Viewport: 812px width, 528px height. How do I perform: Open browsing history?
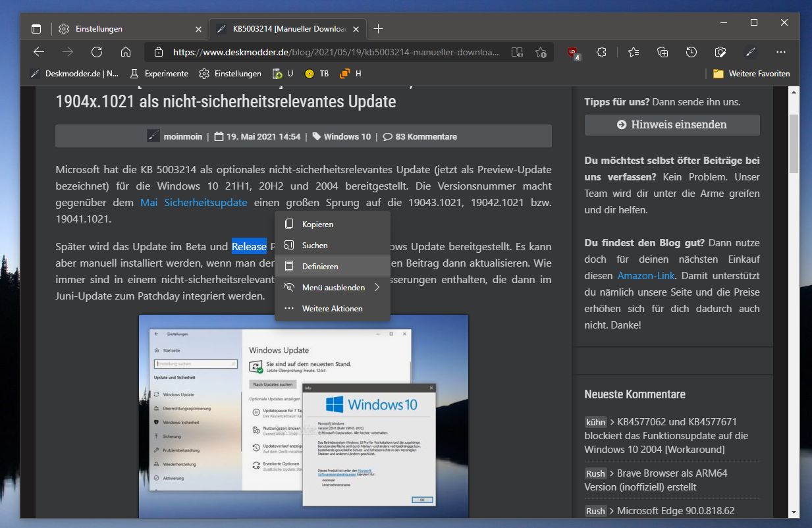[x=691, y=52]
